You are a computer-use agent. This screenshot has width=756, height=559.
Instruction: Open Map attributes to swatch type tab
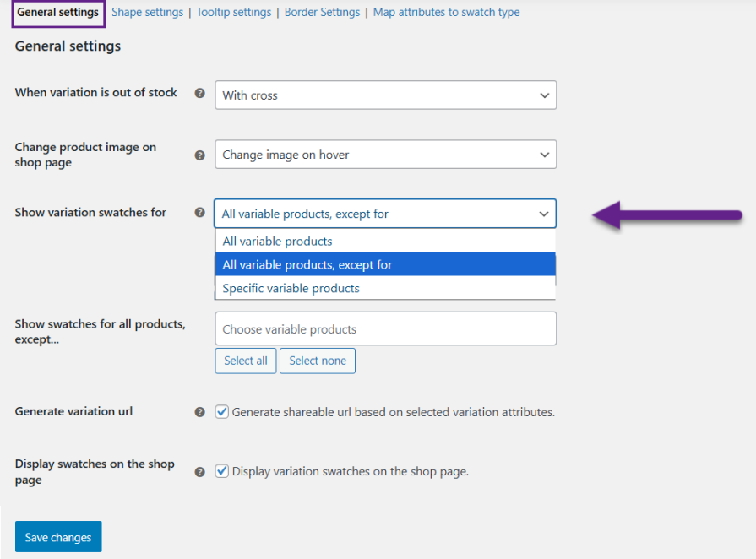[446, 13]
